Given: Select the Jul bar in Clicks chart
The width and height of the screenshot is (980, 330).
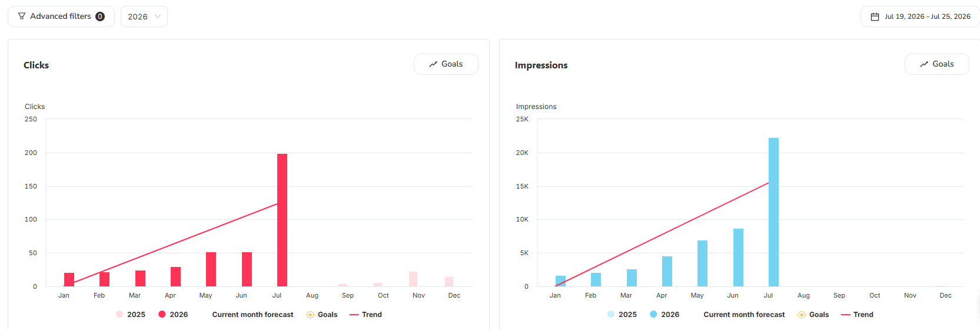Looking at the screenshot, I should (282, 220).
